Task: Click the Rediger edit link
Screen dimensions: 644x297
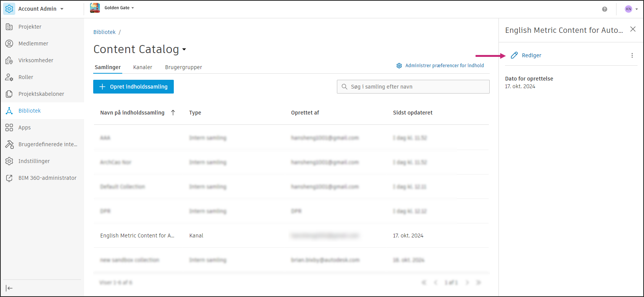Action: tap(531, 55)
